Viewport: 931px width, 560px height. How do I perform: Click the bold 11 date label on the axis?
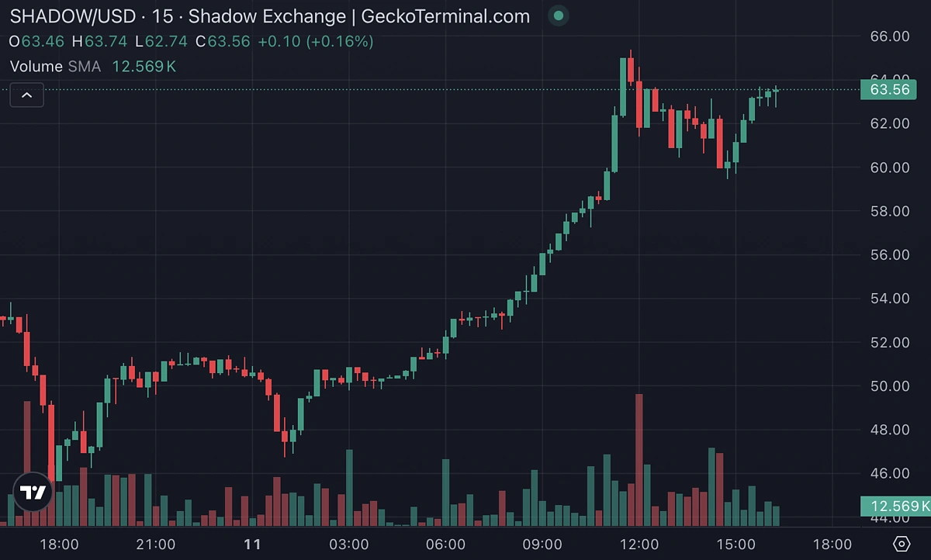(x=252, y=545)
